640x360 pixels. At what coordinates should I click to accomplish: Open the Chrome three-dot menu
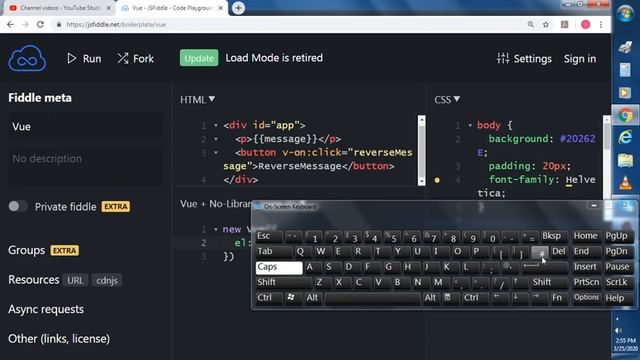601,24
